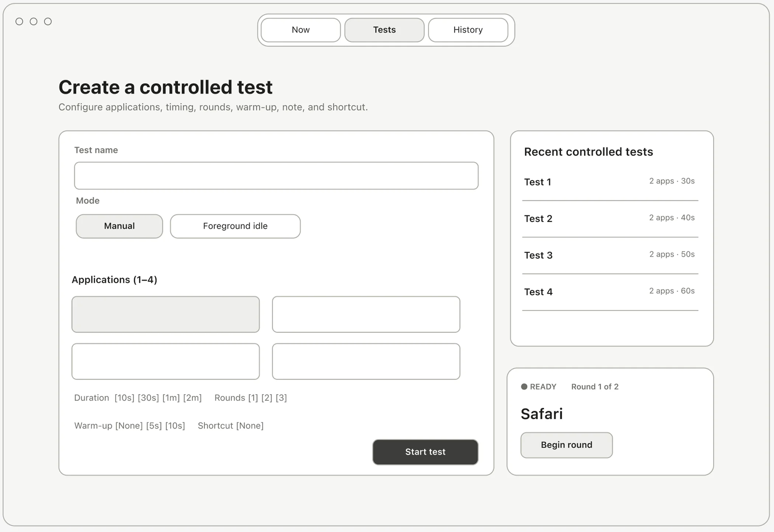Click the 'Applications (1–4)' heading

click(114, 280)
